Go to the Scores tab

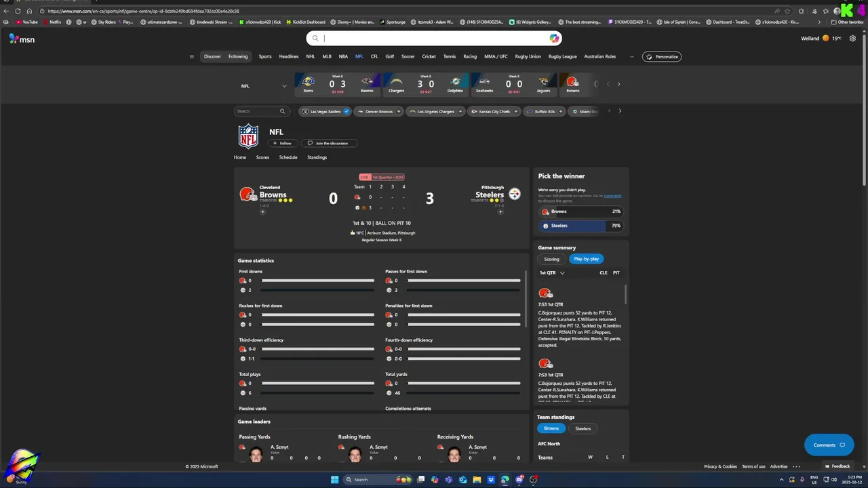click(x=262, y=157)
